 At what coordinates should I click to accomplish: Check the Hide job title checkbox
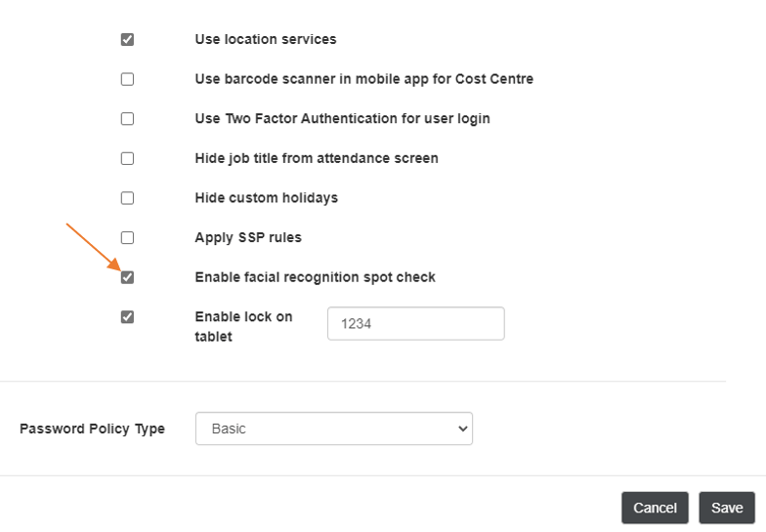tap(127, 158)
